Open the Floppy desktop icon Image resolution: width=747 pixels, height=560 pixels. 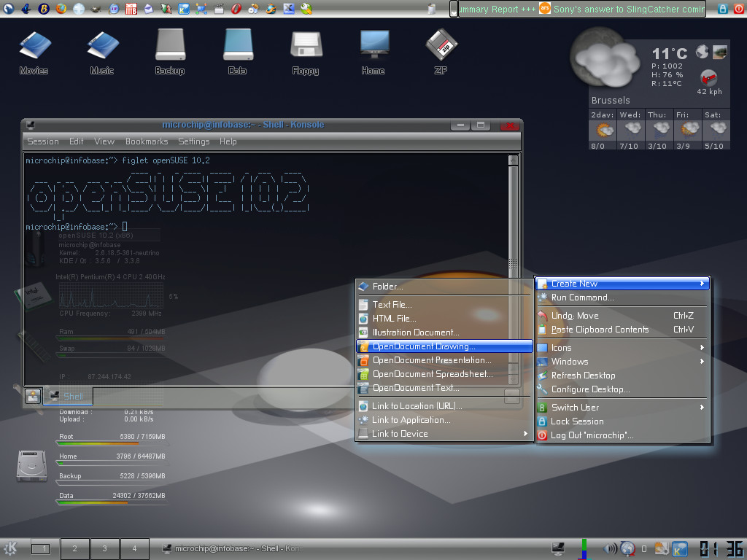306,52
